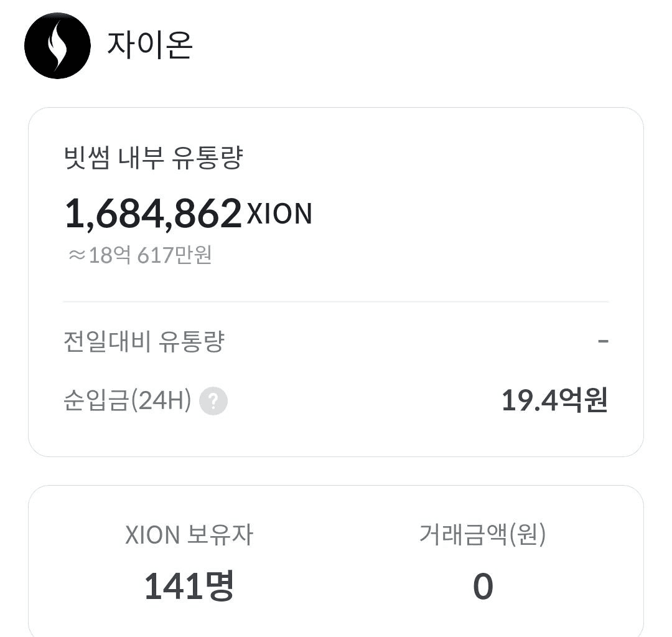672x637 pixels.
Task: Tap the 141명 holder count
Action: (189, 586)
